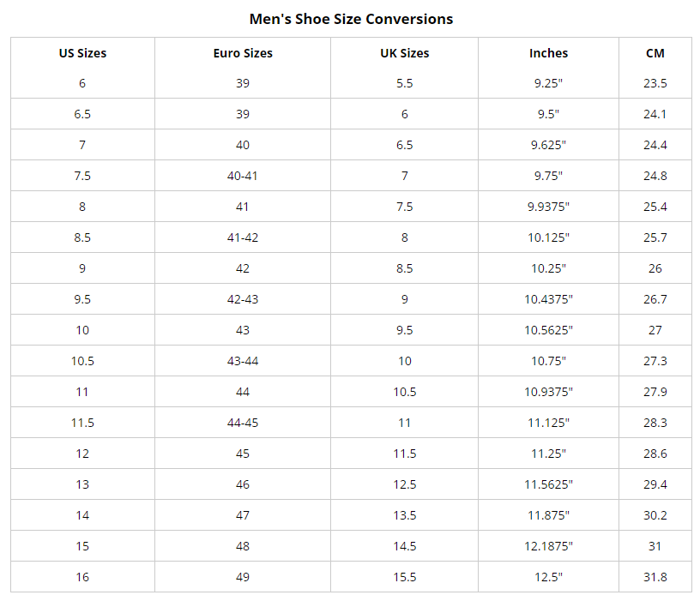Viewport: 700px width, 601px height.
Task: Click the 12.1875" inches cell
Action: [x=548, y=546]
